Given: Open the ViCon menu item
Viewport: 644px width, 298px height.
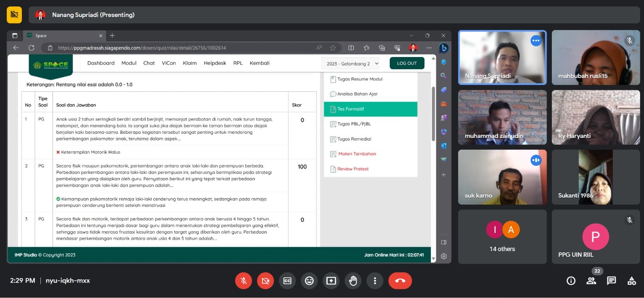Looking at the screenshot, I should coord(169,63).
